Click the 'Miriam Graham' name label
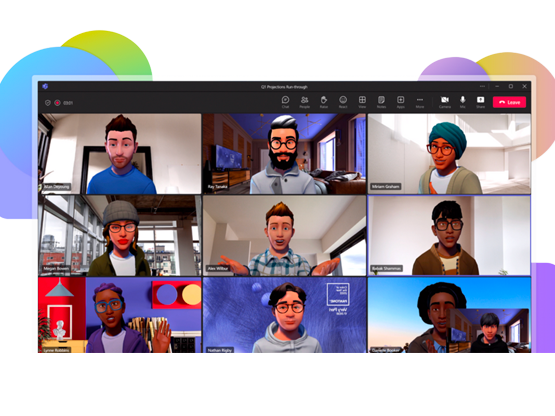 click(385, 186)
